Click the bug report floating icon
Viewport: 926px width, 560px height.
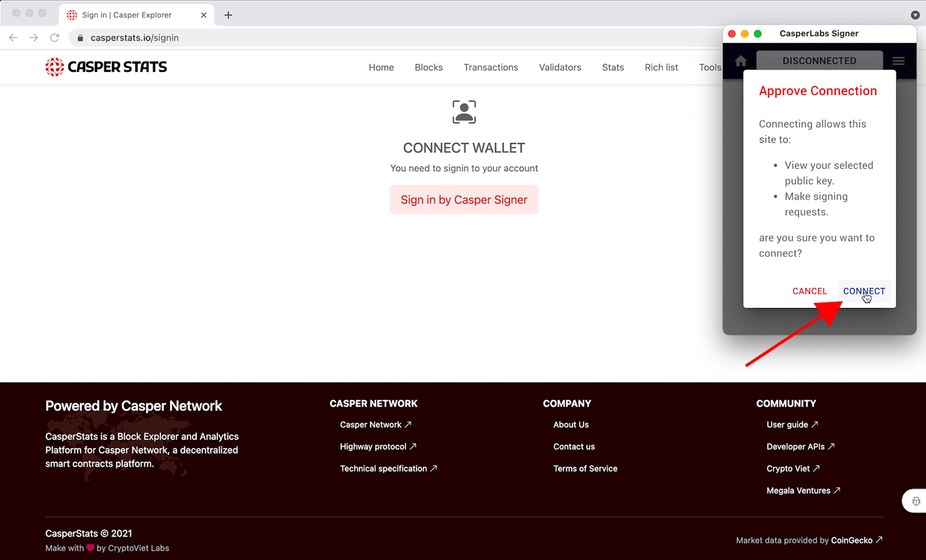tap(915, 501)
